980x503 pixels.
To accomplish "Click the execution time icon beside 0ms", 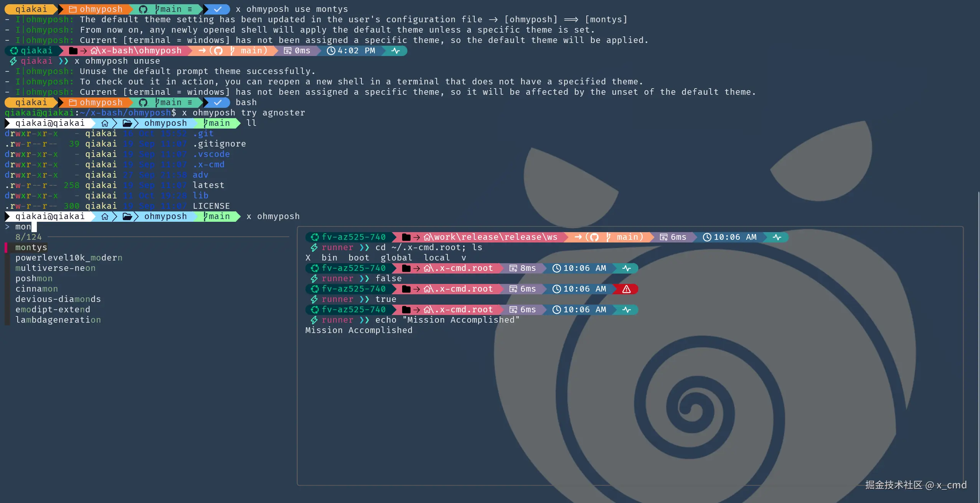I will 287,51.
